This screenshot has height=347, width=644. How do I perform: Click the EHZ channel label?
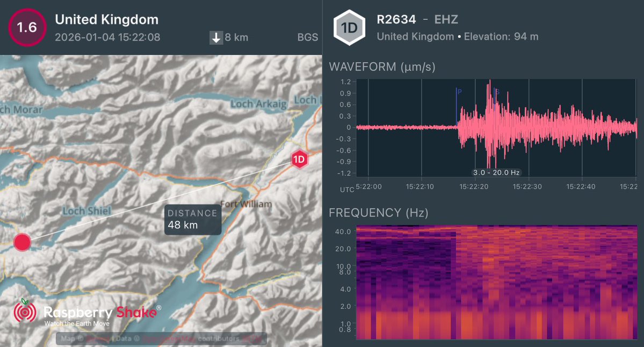[x=446, y=19]
